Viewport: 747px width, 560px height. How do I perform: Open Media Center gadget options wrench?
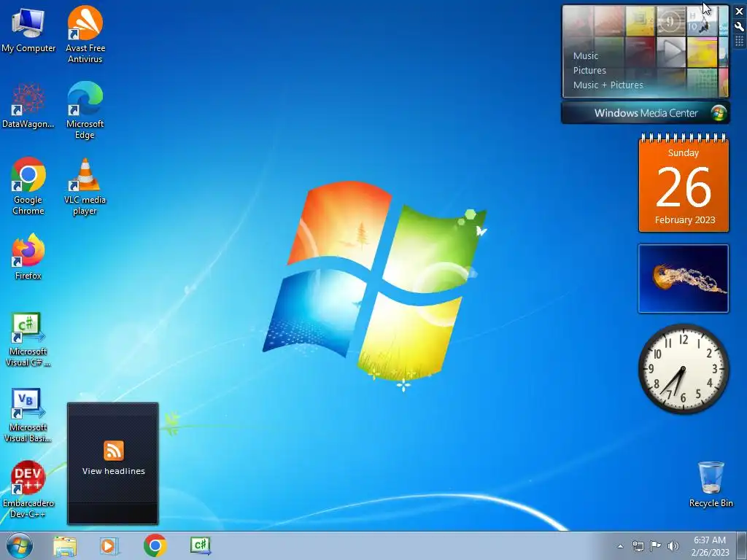point(740,26)
